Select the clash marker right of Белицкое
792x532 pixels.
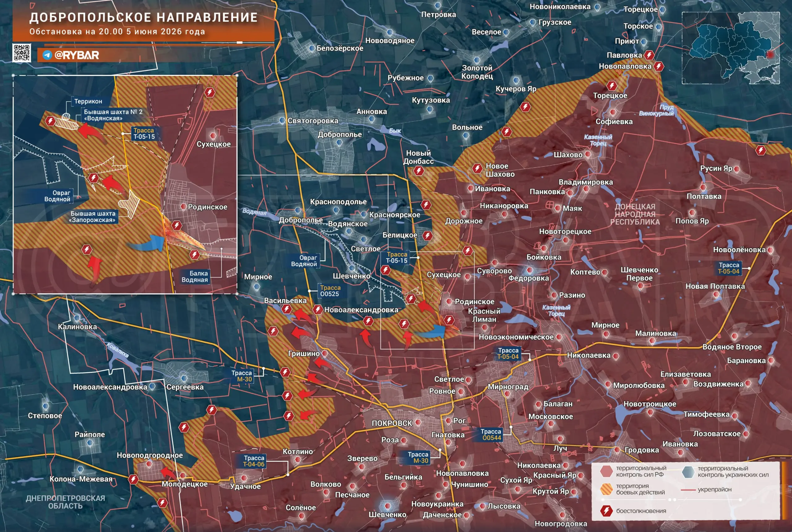(x=428, y=236)
